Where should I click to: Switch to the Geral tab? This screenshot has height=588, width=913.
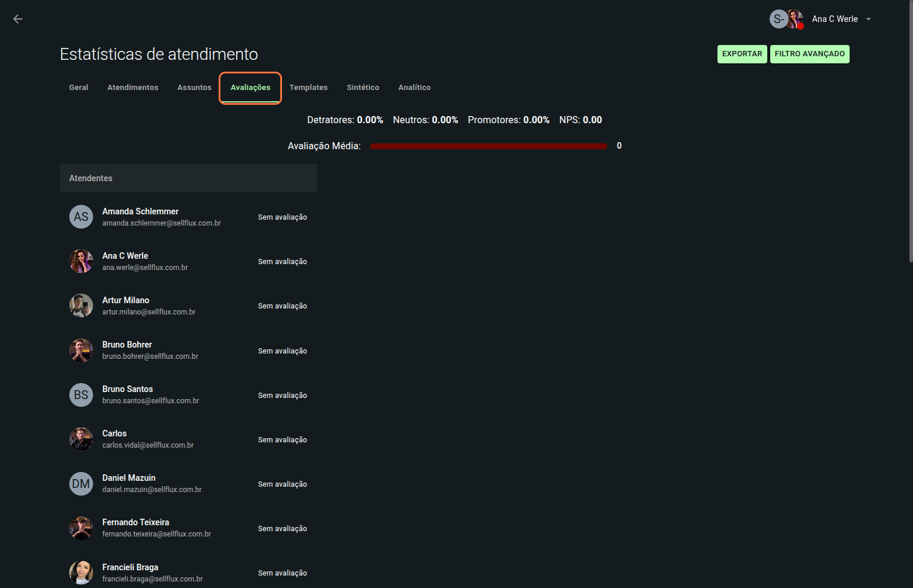click(x=78, y=88)
